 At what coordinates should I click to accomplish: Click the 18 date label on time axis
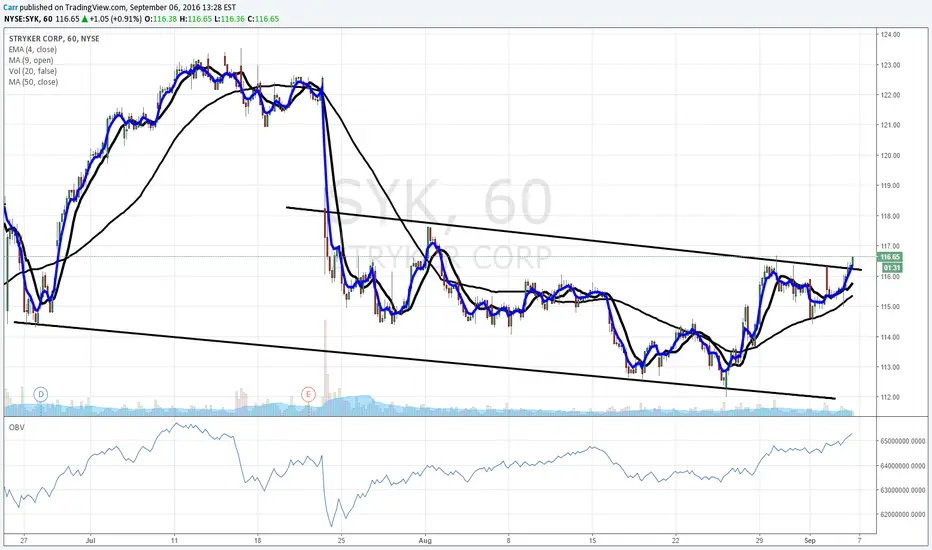[x=257, y=540]
